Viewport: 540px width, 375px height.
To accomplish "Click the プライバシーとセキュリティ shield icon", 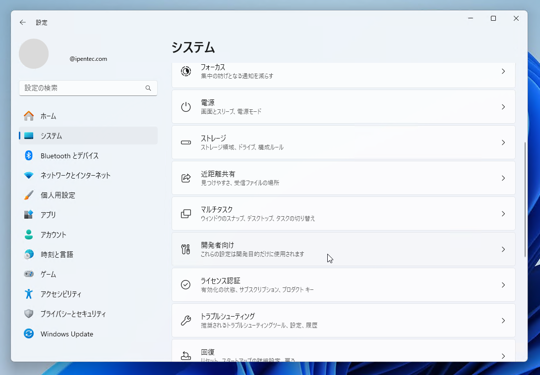I will pos(29,314).
